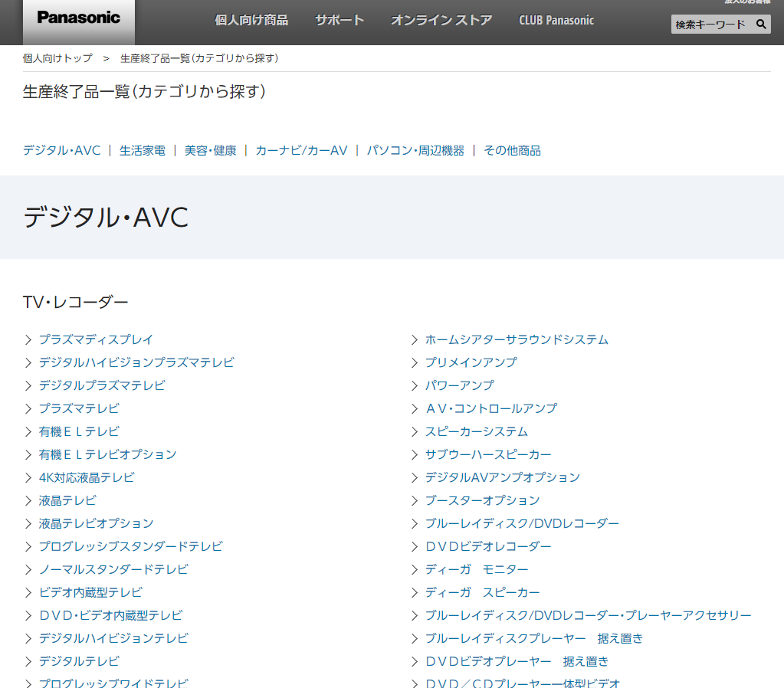Select the カーナビ/カーAV category link
The image size is (784, 688).
tap(301, 151)
